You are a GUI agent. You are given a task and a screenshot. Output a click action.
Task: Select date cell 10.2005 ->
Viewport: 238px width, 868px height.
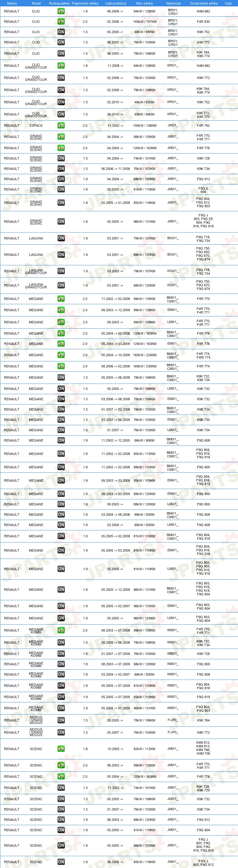(x=115, y=749)
